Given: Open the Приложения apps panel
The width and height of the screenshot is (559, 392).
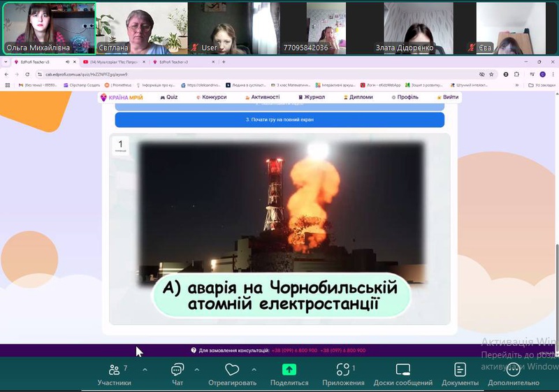Looking at the screenshot, I should coord(343,375).
